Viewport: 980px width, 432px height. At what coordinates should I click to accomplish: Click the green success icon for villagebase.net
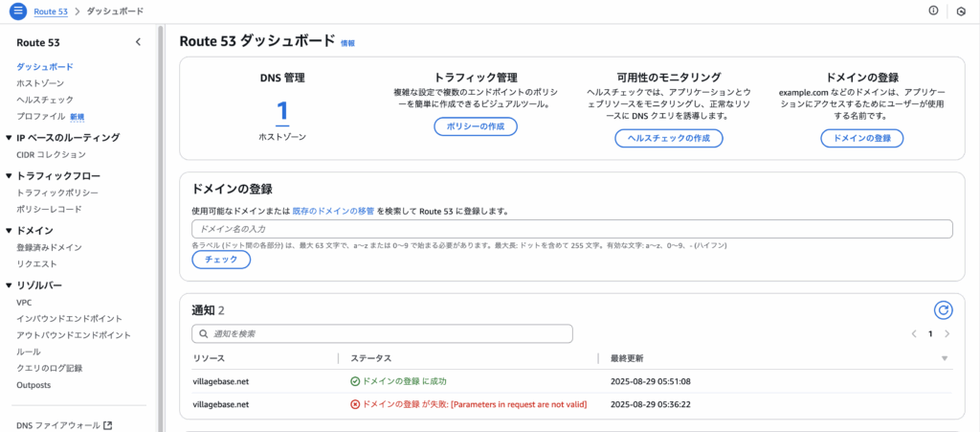point(355,380)
